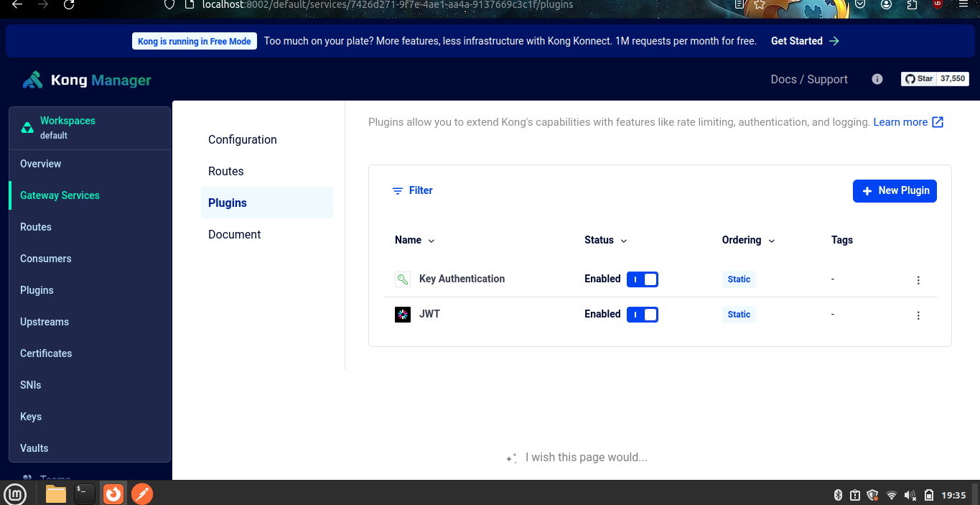
Task: Open the file manager from the taskbar
Action: 55,494
